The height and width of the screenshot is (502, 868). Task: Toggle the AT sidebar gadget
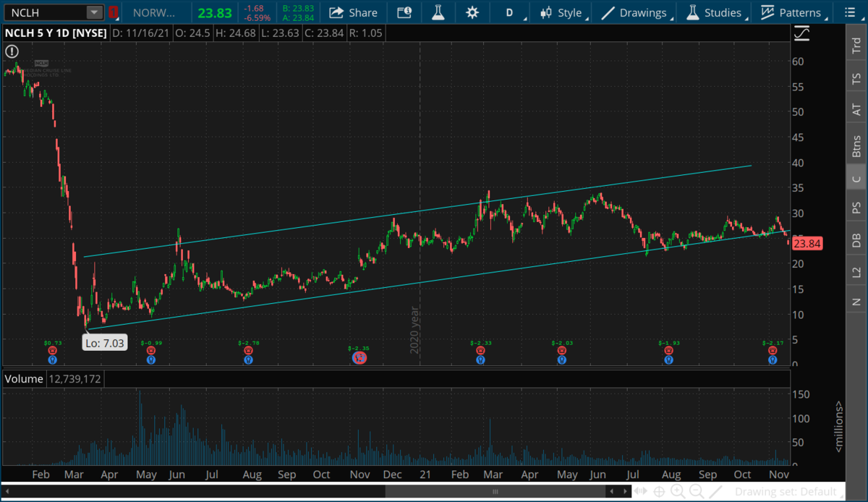[x=856, y=110]
